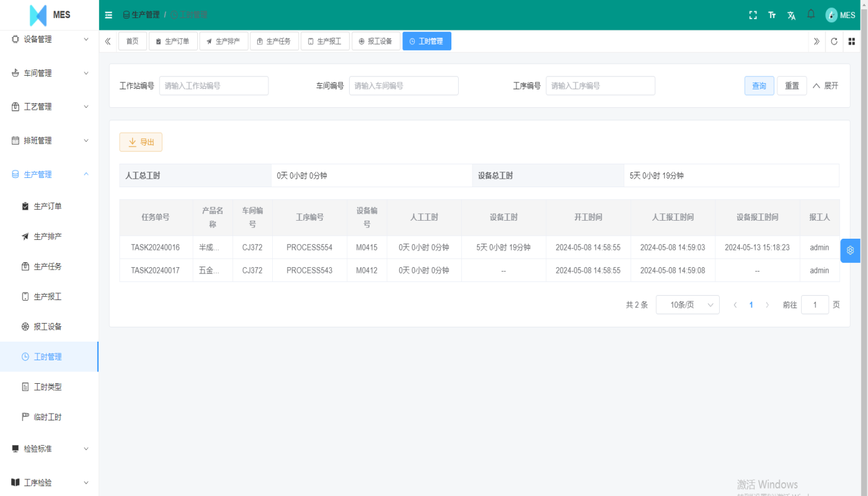Expand 检验标准 sidebar menu

coord(50,449)
